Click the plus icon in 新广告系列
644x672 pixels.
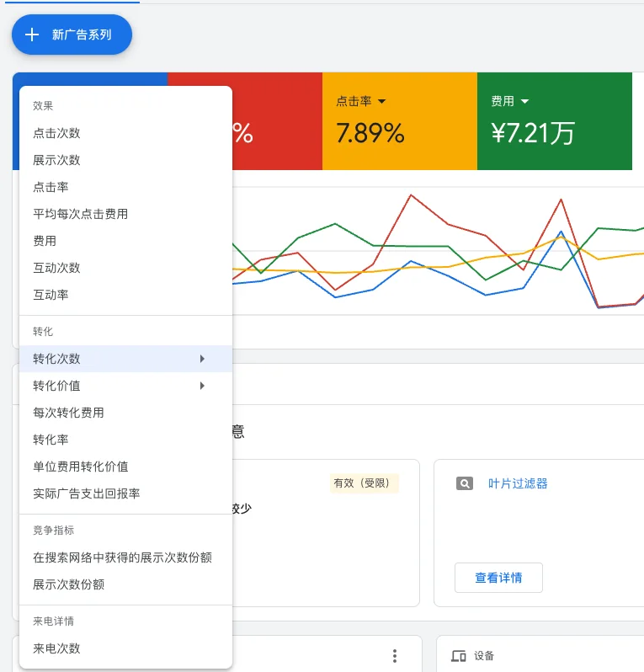point(32,35)
